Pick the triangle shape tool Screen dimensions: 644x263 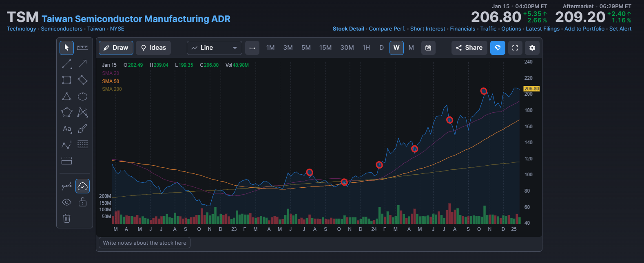pos(66,96)
